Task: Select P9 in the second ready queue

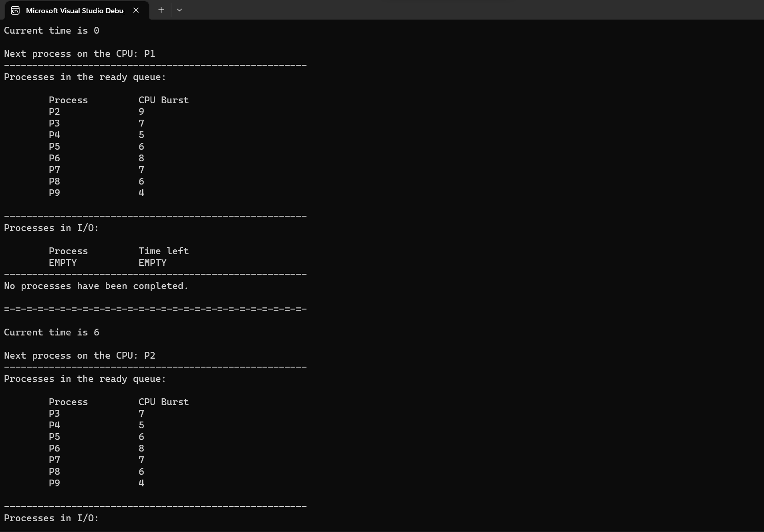Action: point(54,483)
